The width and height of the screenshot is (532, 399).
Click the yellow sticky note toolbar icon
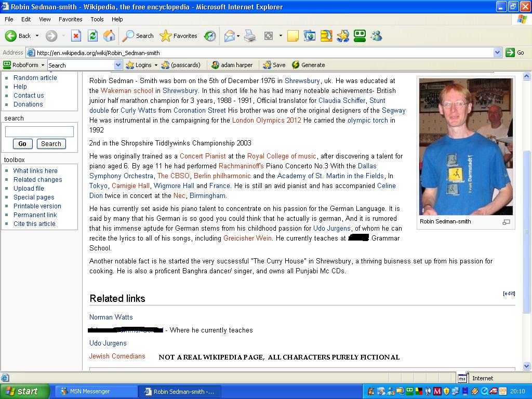tap(293, 36)
